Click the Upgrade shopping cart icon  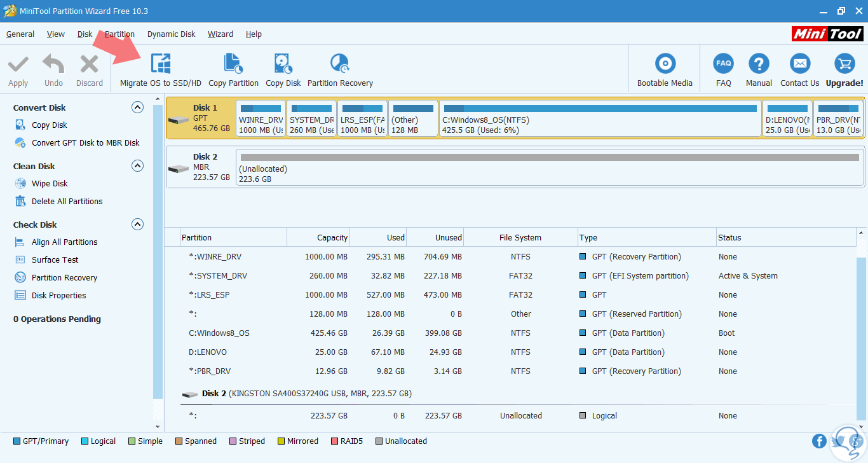[844, 64]
